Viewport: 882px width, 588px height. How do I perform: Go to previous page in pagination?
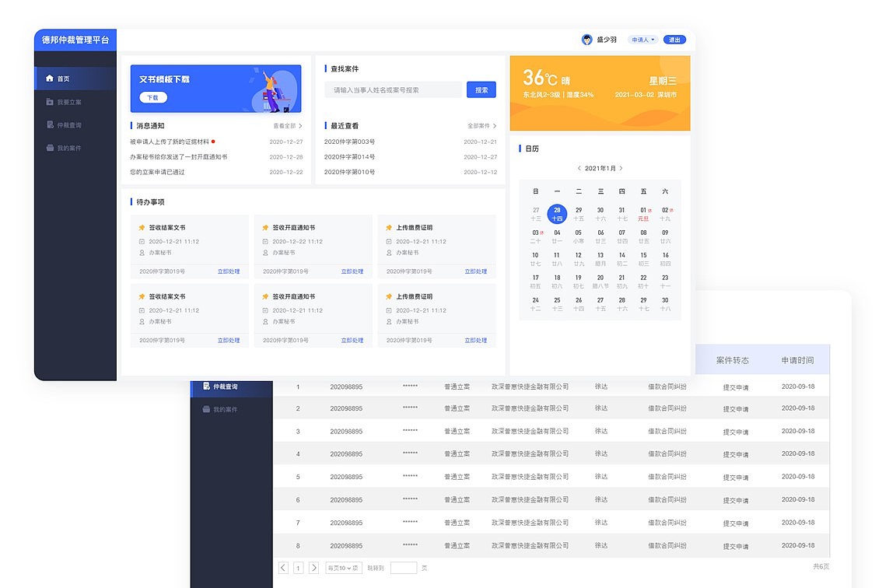click(283, 568)
